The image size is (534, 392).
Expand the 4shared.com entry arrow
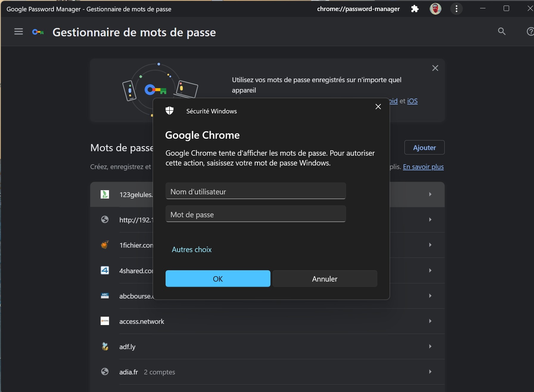(430, 270)
